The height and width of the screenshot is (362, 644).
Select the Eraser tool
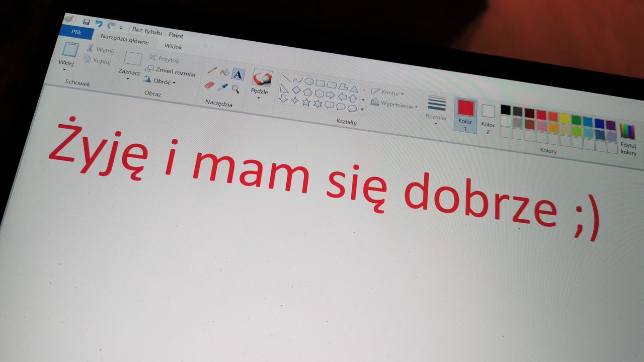(x=208, y=84)
